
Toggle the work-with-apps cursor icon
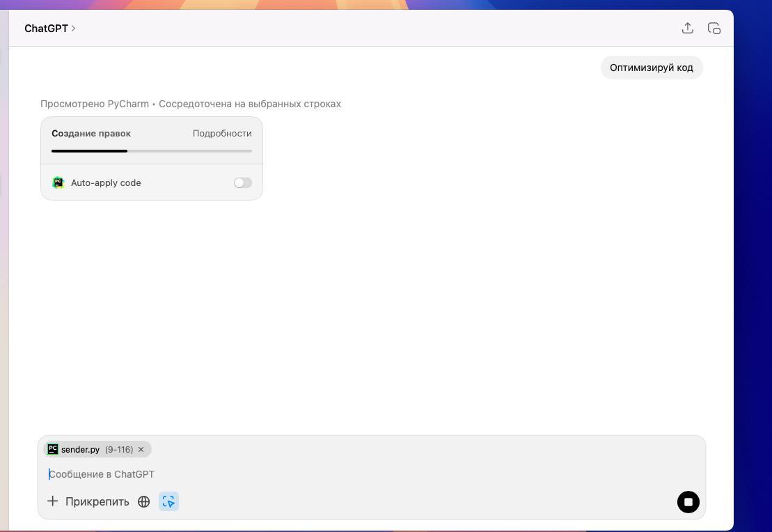click(168, 501)
